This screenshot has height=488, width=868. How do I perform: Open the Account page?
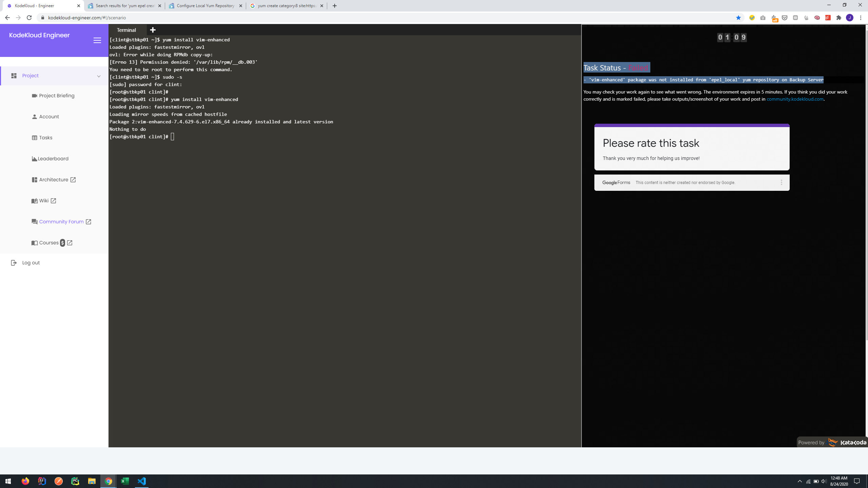49,117
